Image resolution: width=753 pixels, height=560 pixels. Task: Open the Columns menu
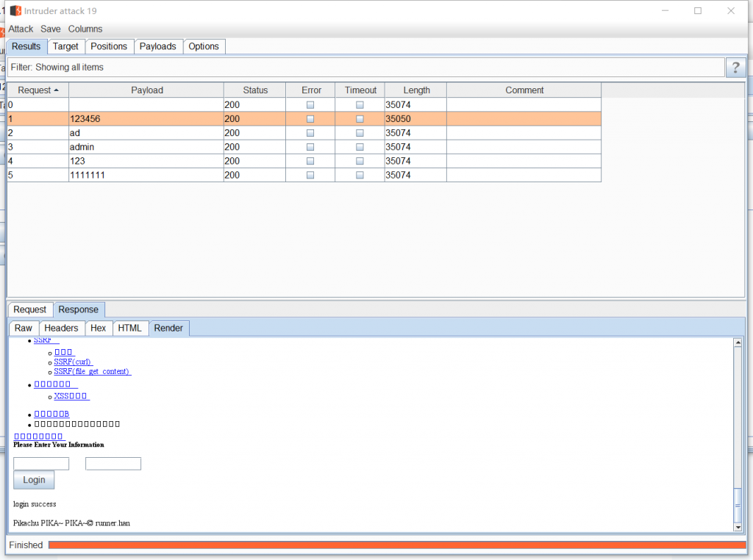85,29
